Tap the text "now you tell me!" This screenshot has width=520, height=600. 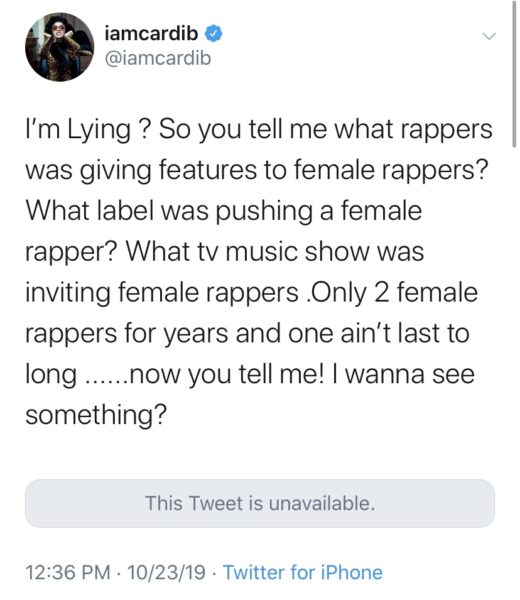227,374
